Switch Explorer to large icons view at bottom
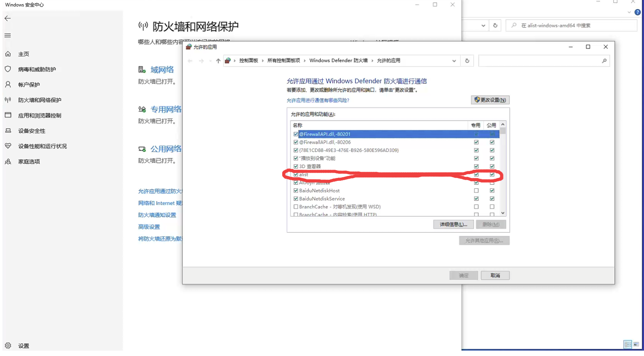This screenshot has height=356, width=644. 636,344
